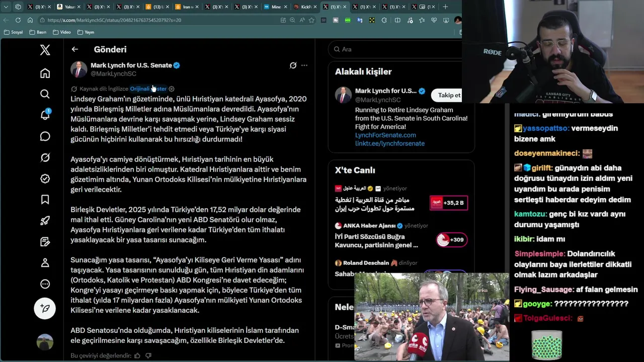Image resolution: width=644 pixels, height=362 pixels.
Task: Open a new browser tab with plus
Action: point(445,7)
